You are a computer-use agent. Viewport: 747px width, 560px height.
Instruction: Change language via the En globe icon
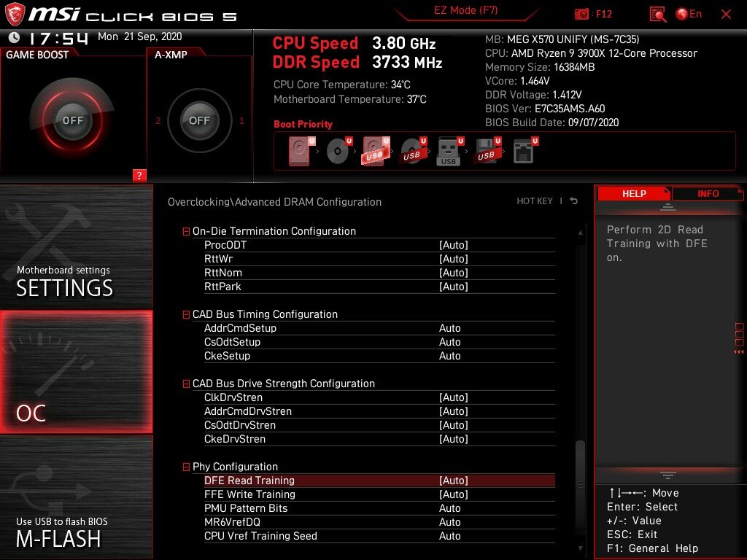coord(689,14)
